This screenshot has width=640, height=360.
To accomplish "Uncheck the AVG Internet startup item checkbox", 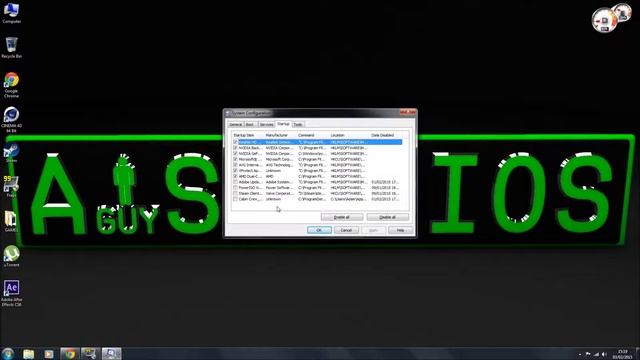I will 235,165.
